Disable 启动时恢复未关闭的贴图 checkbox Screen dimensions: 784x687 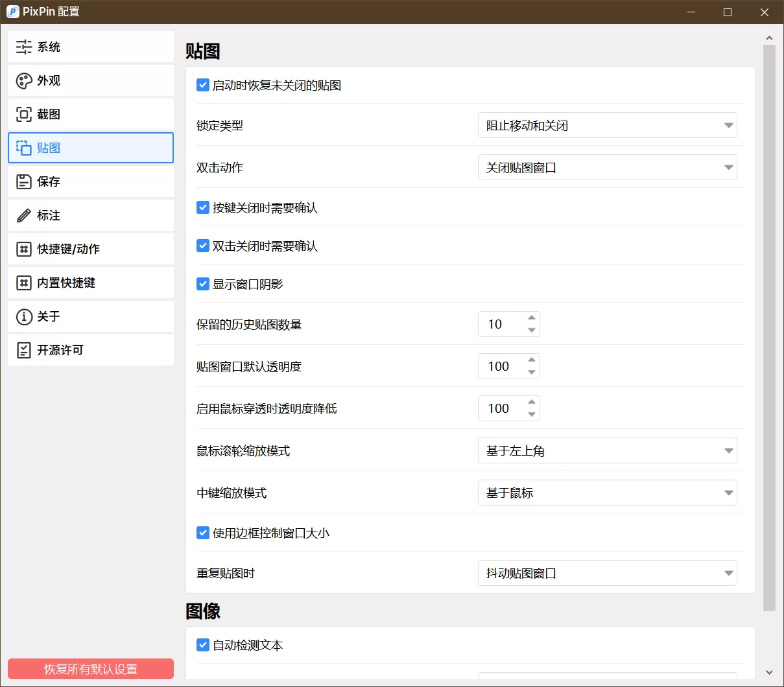pos(202,85)
